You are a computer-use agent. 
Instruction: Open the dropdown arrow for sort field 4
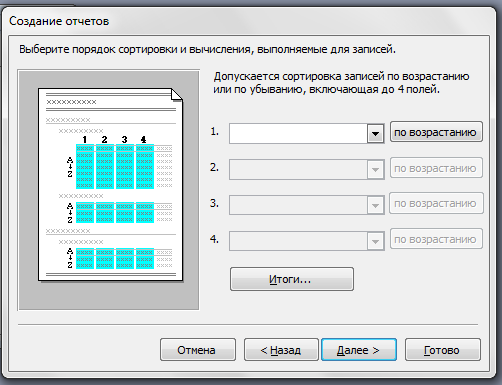(375, 241)
